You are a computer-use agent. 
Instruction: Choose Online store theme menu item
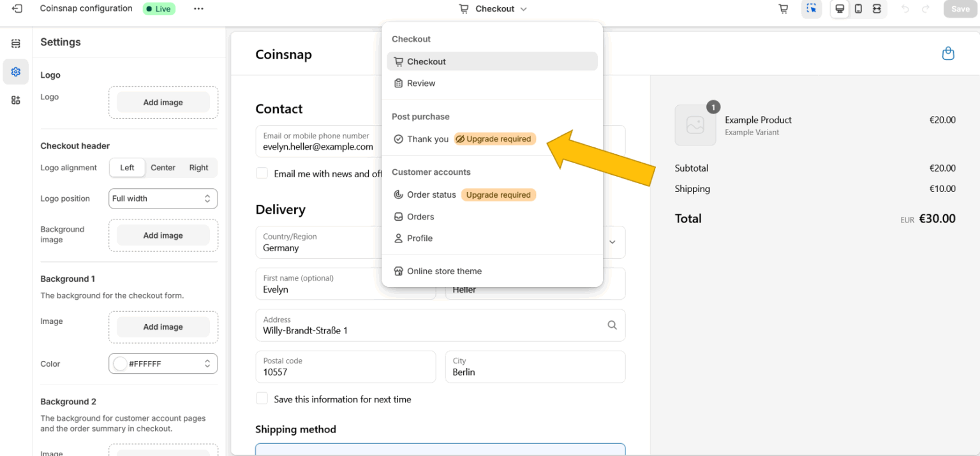[444, 271]
